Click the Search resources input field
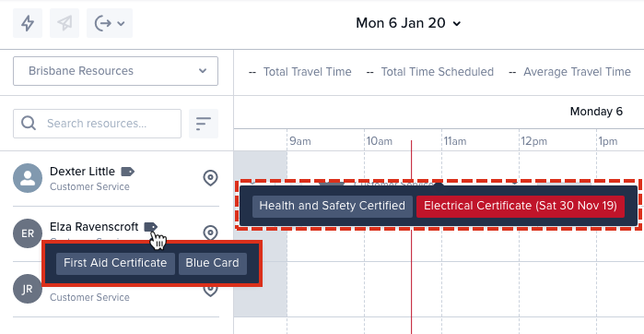 point(97,124)
